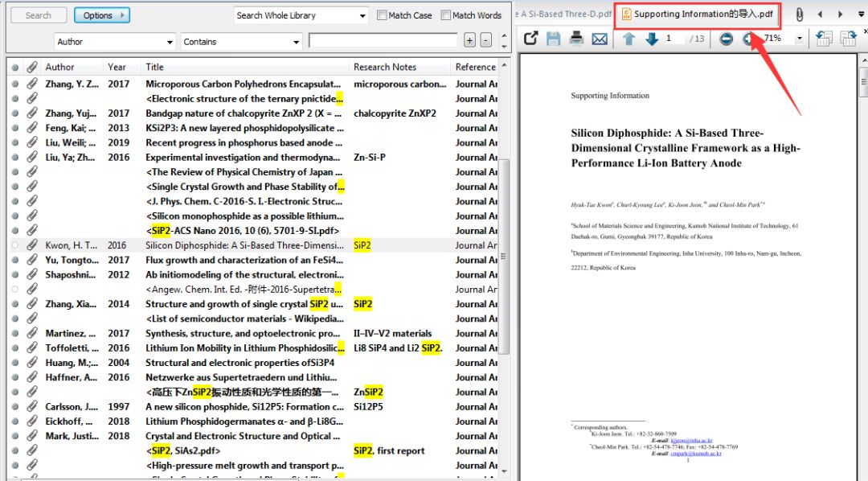868x481 pixels.
Task: Switch to A Si-Based Three-D.pdf tab
Action: click(x=563, y=14)
